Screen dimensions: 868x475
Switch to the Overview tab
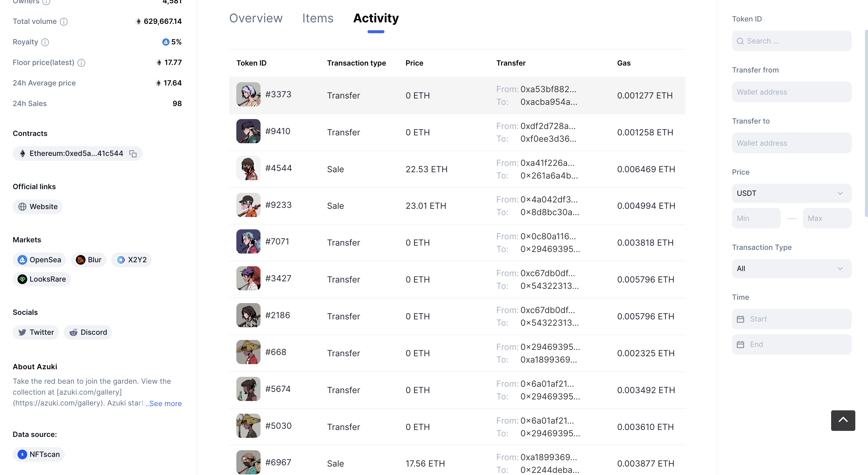tap(256, 18)
